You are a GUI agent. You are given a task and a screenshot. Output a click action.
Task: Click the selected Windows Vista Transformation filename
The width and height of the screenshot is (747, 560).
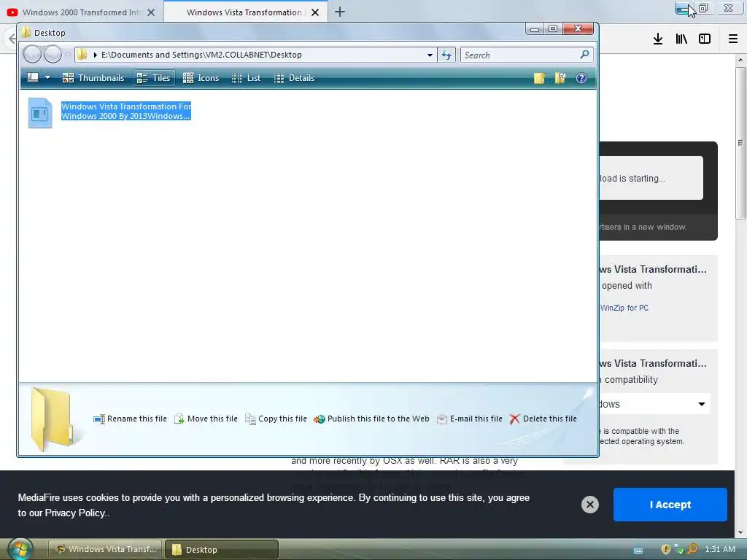click(125, 111)
